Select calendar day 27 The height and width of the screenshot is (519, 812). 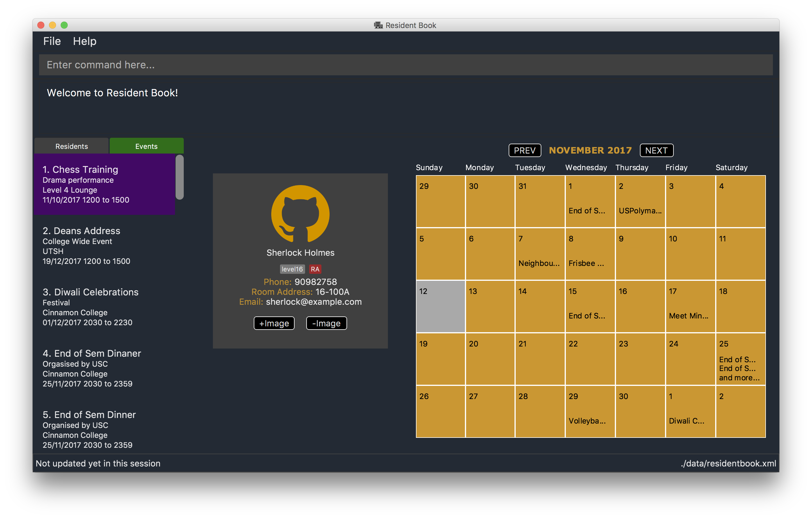coord(490,411)
